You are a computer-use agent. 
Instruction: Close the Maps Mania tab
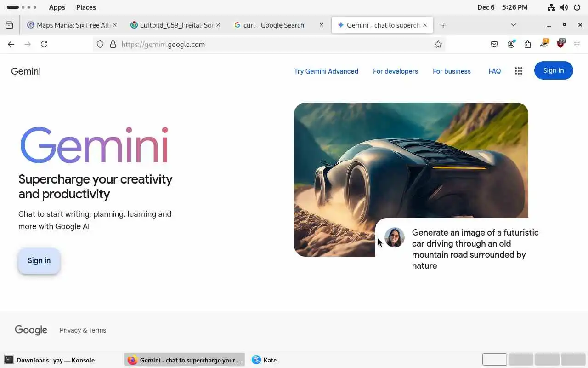(115, 25)
